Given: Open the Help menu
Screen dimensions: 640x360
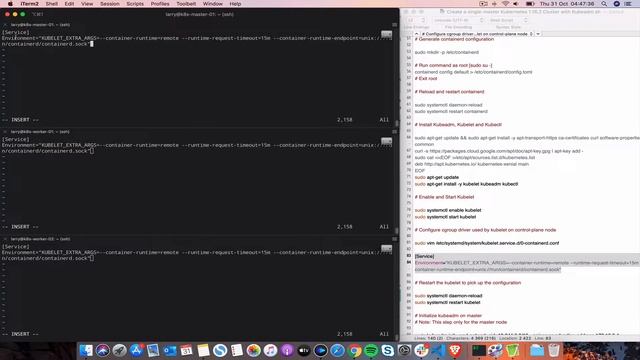Looking at the screenshot, I should pos(235,4).
